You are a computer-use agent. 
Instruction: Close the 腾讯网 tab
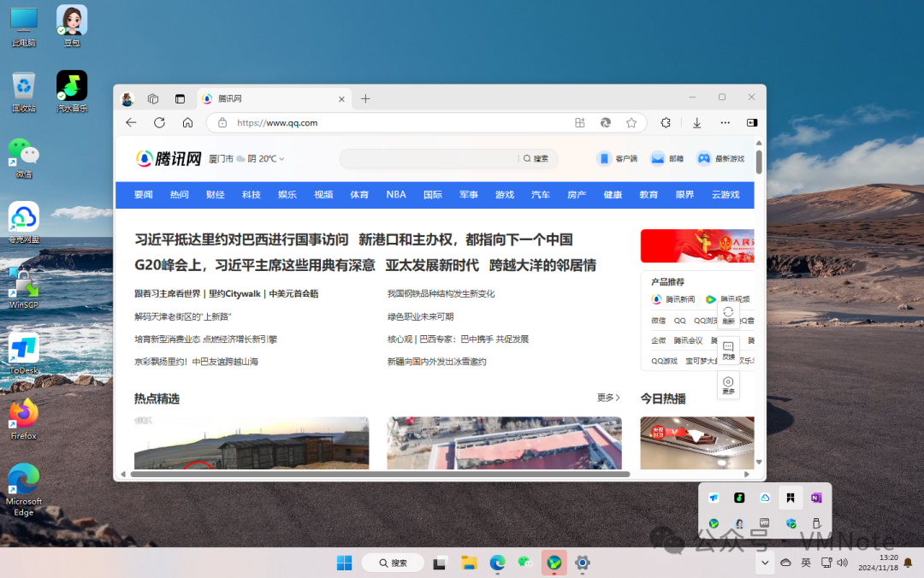(x=341, y=99)
